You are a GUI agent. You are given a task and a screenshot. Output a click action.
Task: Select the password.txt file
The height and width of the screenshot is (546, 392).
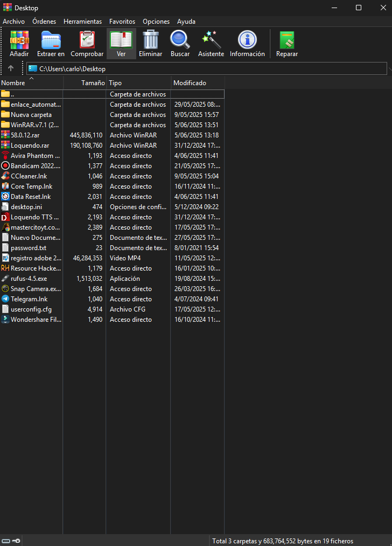[x=112, y=247]
